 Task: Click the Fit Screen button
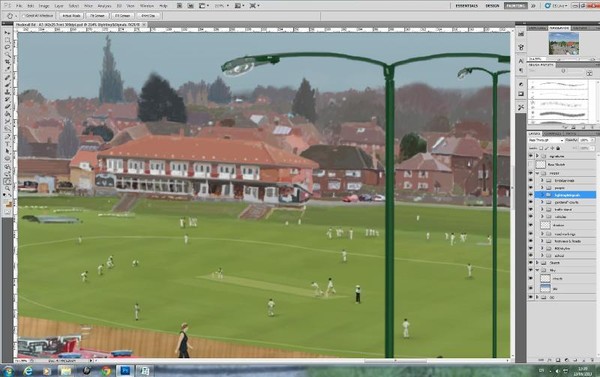pyautogui.click(x=97, y=16)
